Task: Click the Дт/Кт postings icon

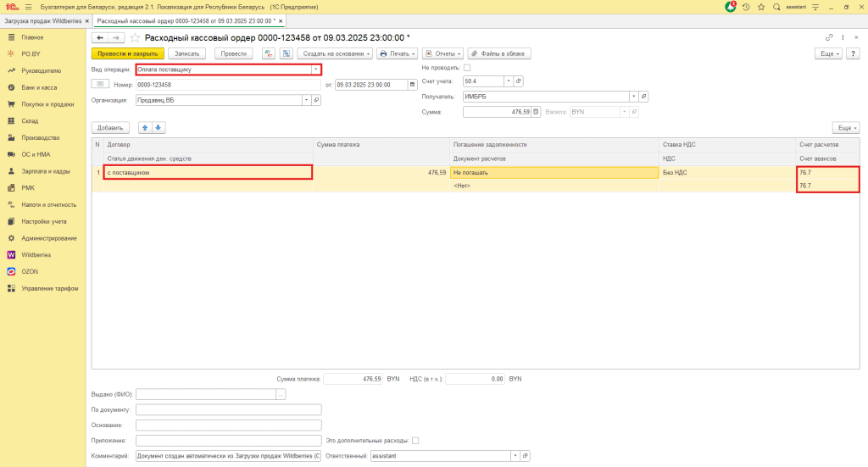Action: pyautogui.click(x=269, y=53)
